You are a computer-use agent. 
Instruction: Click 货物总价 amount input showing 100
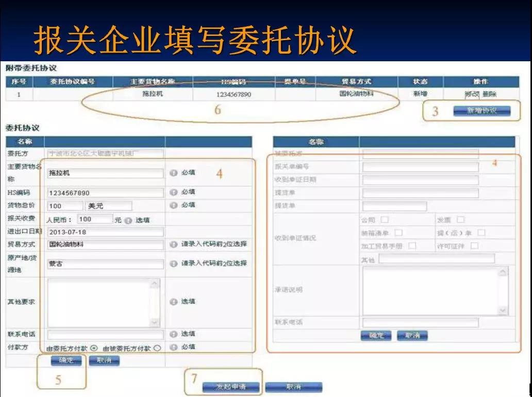click(65, 206)
